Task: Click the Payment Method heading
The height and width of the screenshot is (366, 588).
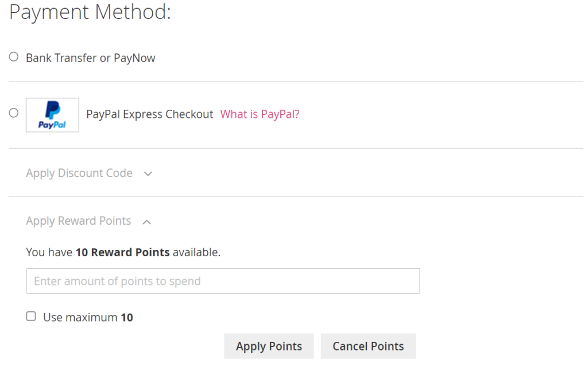Action: [x=90, y=11]
